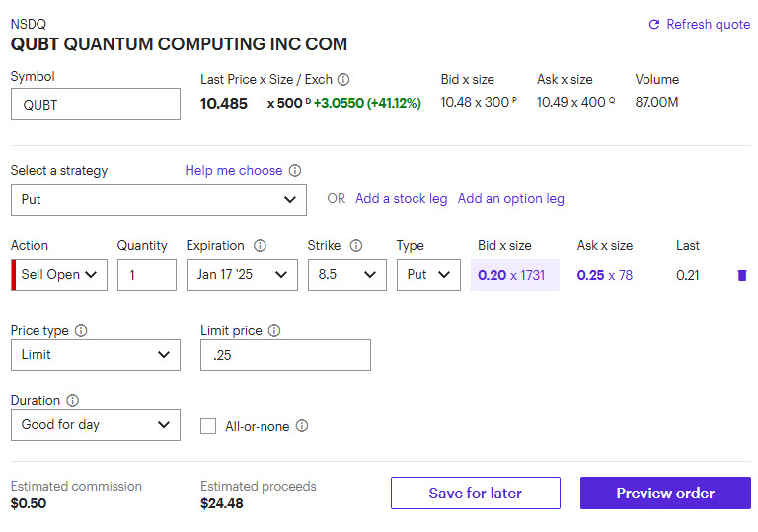758x532 pixels.
Task: Click the Preview order button
Action: coord(665,494)
